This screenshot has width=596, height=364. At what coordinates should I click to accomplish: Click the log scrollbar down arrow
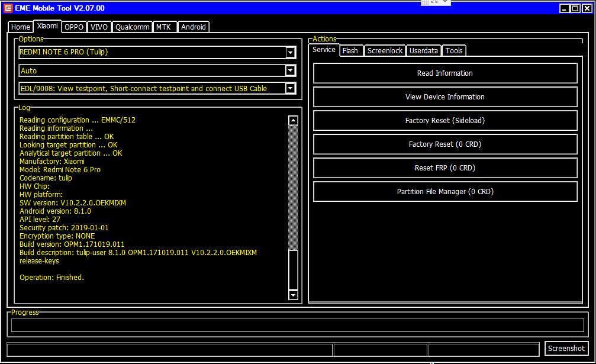click(x=293, y=295)
